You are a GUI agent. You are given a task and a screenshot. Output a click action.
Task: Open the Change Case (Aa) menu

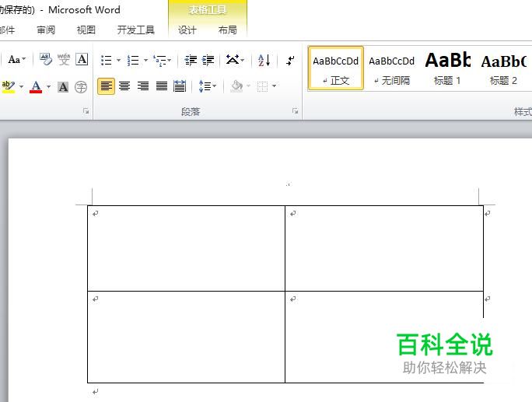tap(16, 60)
